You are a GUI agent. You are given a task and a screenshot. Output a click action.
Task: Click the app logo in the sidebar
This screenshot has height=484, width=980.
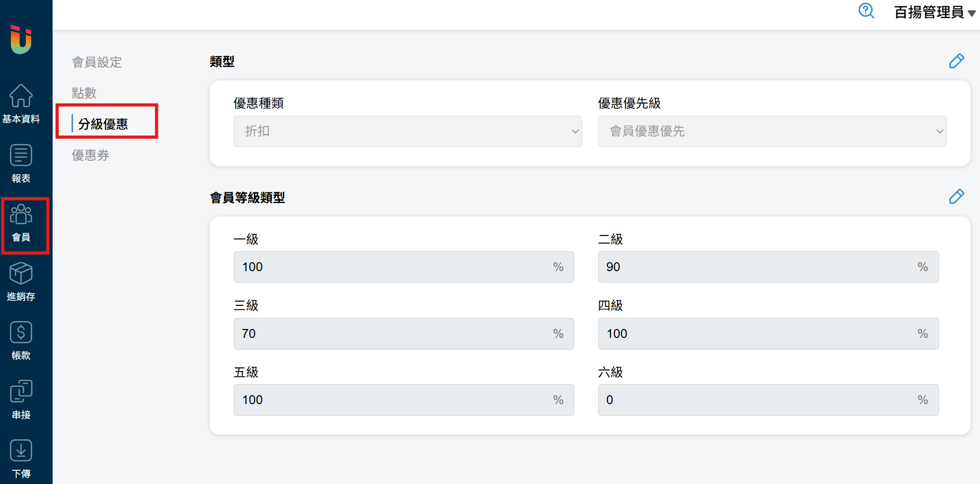[x=21, y=39]
